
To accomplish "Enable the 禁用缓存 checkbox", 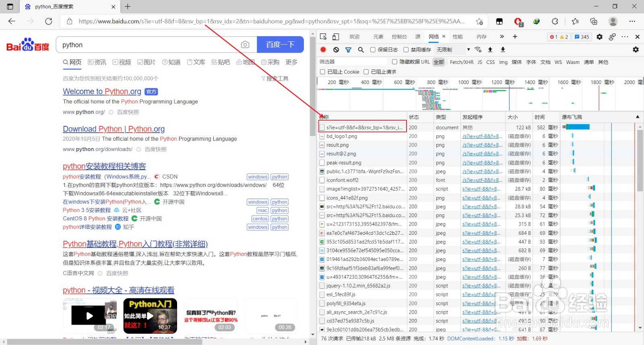I will [406, 50].
